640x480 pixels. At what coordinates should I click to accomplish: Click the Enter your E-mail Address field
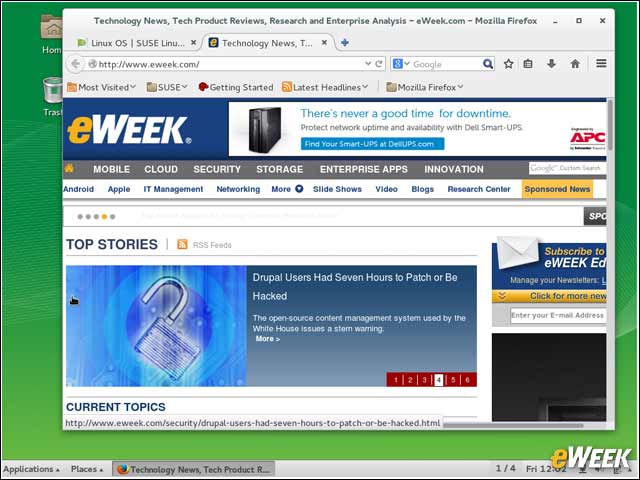(x=558, y=315)
